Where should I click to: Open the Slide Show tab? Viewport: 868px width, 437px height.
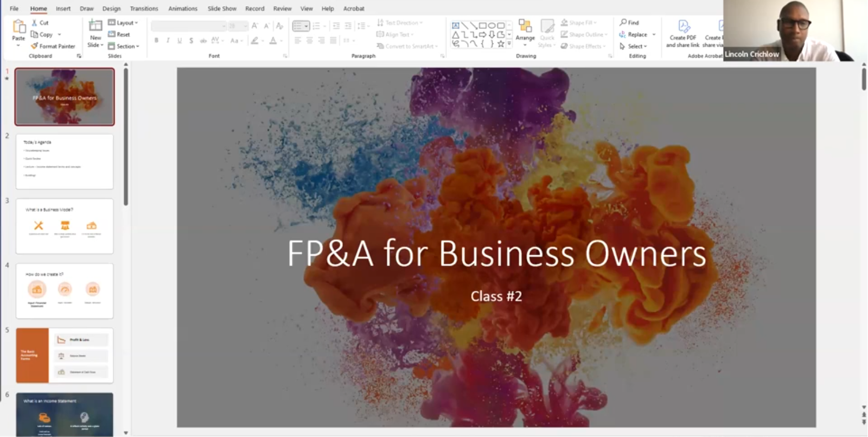pyautogui.click(x=222, y=9)
